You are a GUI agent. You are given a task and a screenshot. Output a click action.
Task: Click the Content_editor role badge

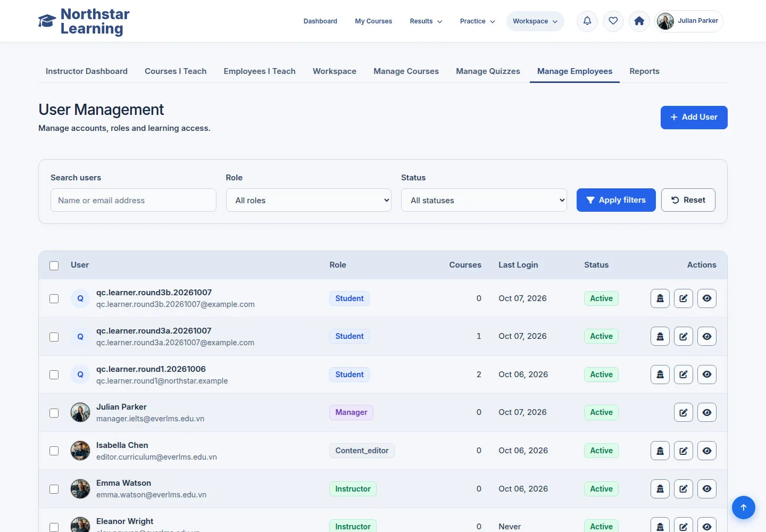coord(362,451)
